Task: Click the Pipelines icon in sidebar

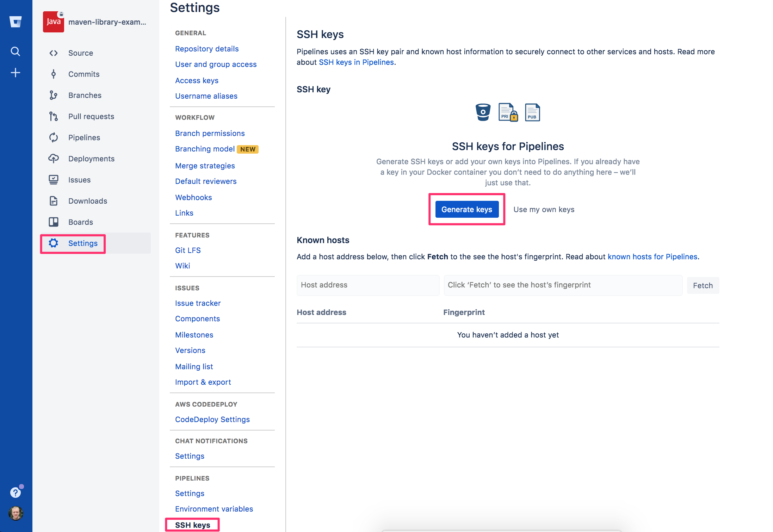Action: tap(52, 137)
